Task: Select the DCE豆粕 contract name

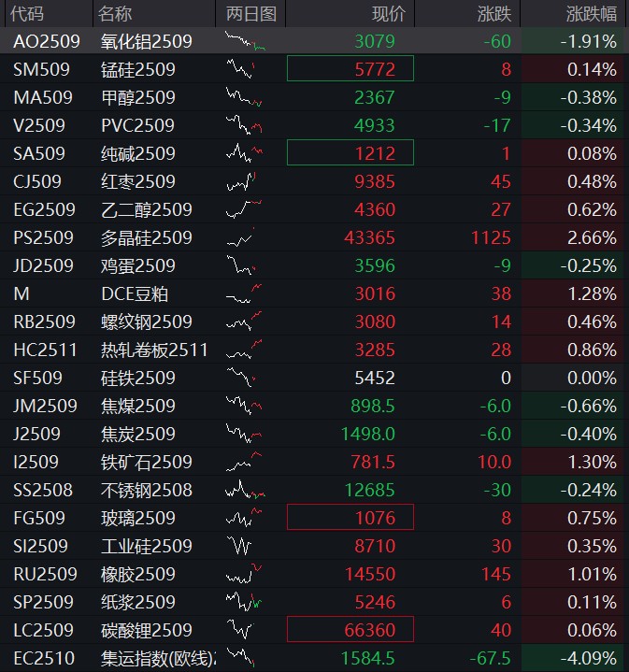Action: (135, 293)
